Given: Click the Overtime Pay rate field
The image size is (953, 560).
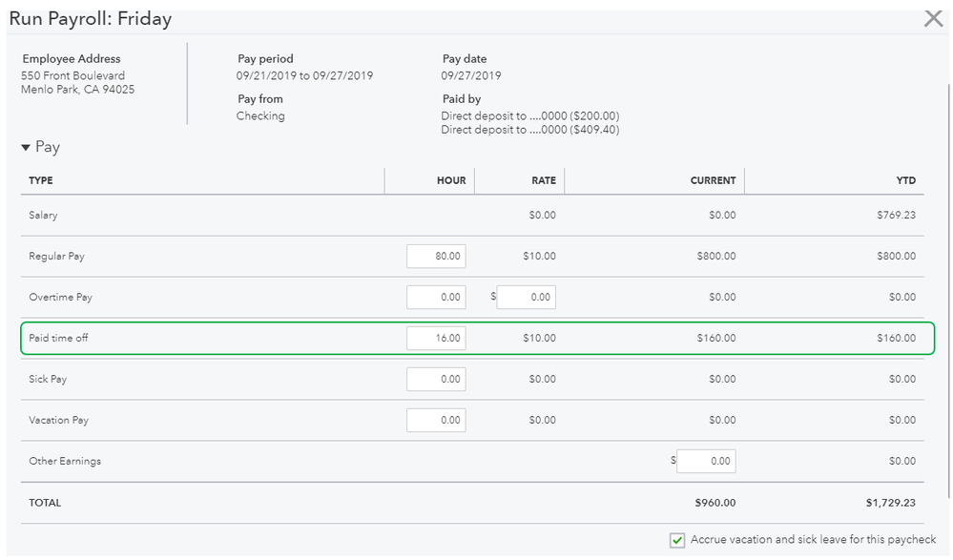Looking at the screenshot, I should click(x=526, y=297).
